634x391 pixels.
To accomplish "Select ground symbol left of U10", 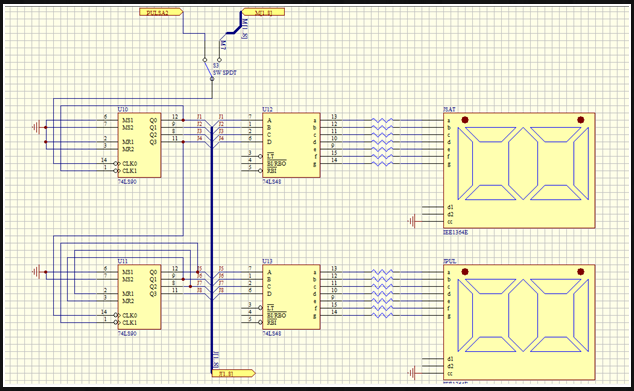I will [36, 127].
